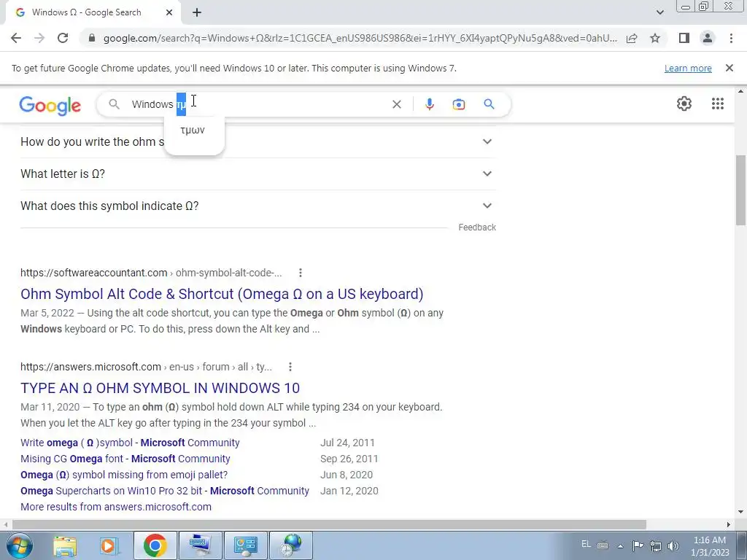Bookmark this tab with the star
The image size is (747, 560).
[x=655, y=38]
